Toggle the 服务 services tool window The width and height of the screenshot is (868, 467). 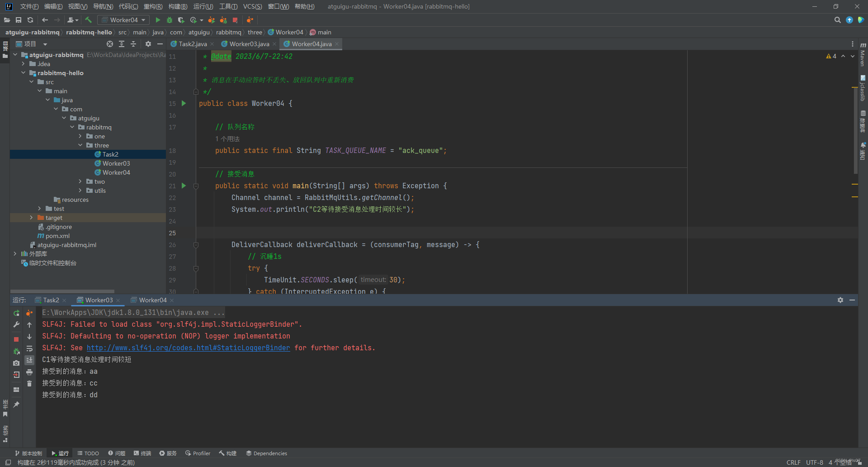tap(168, 453)
